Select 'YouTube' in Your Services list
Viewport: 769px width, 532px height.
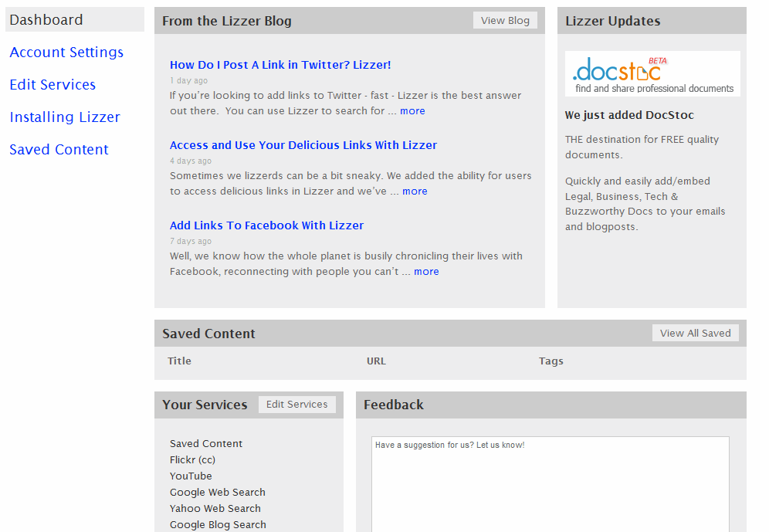click(191, 476)
